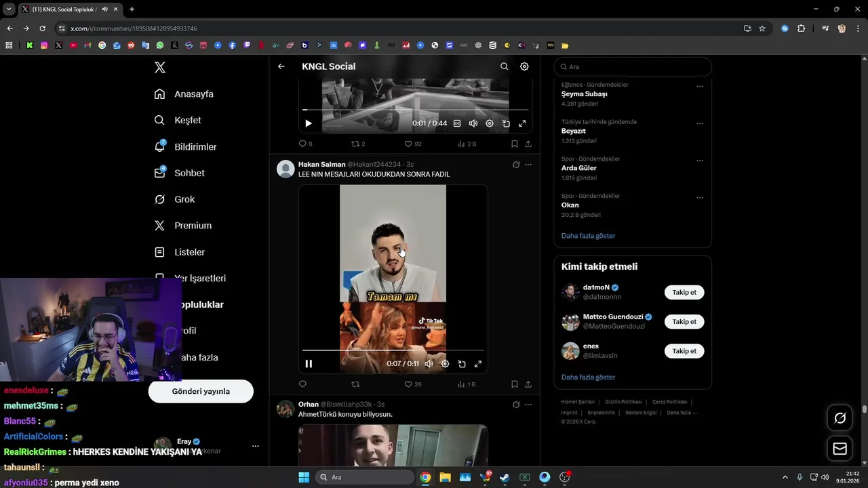Go to Anasayfa in sidebar
This screenshot has height=488, width=868.
click(184, 94)
